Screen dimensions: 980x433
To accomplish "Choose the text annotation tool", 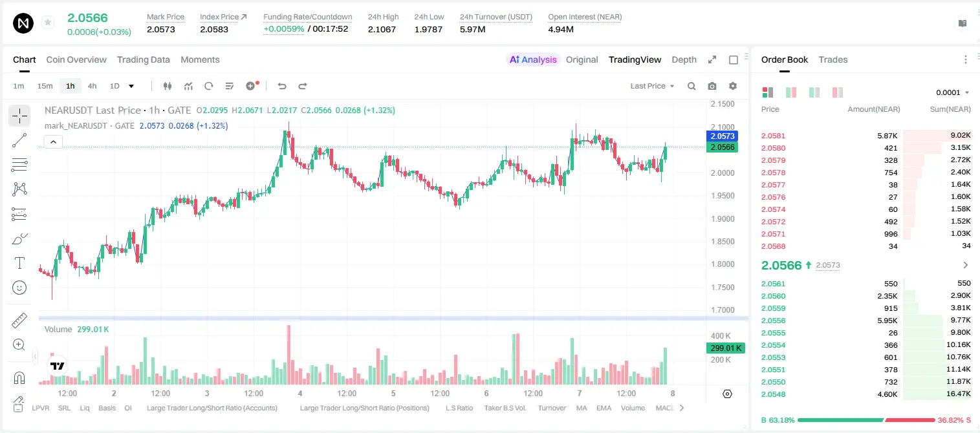I will point(19,263).
